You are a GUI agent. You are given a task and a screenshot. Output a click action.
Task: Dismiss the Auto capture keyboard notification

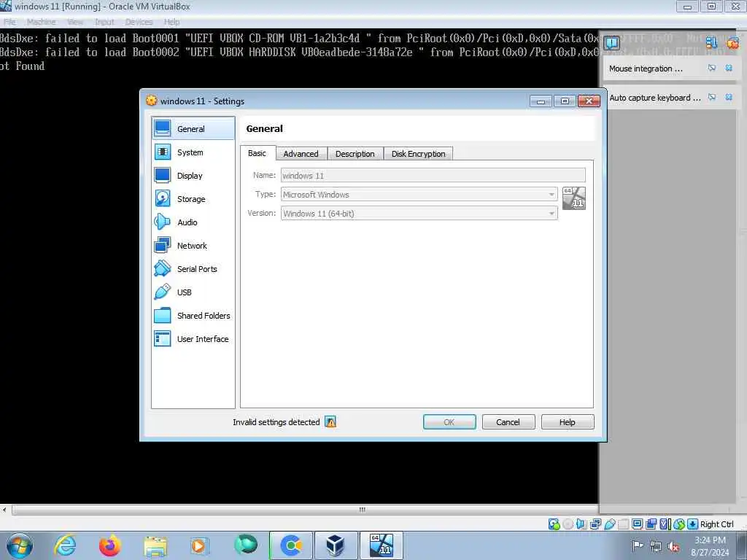click(729, 97)
